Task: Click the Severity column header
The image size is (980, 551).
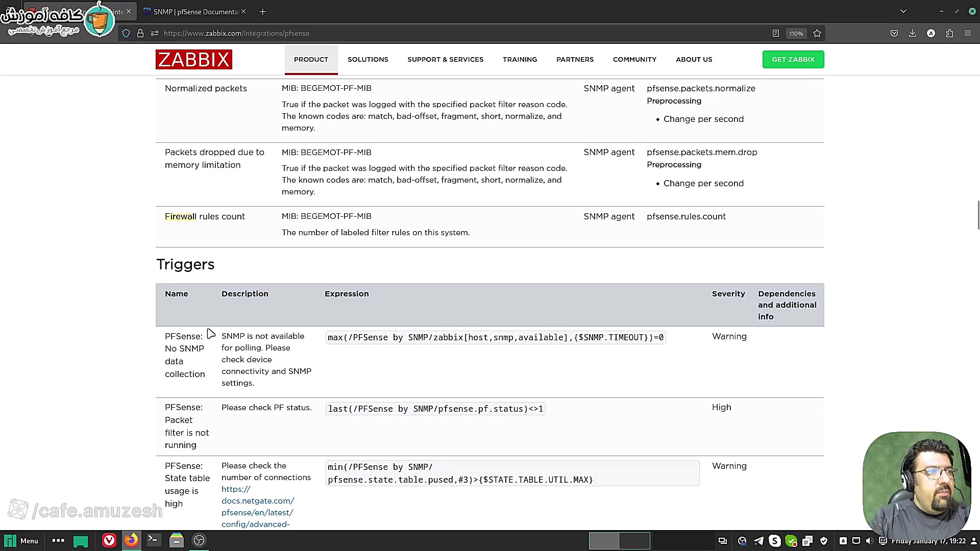Action: tap(728, 294)
